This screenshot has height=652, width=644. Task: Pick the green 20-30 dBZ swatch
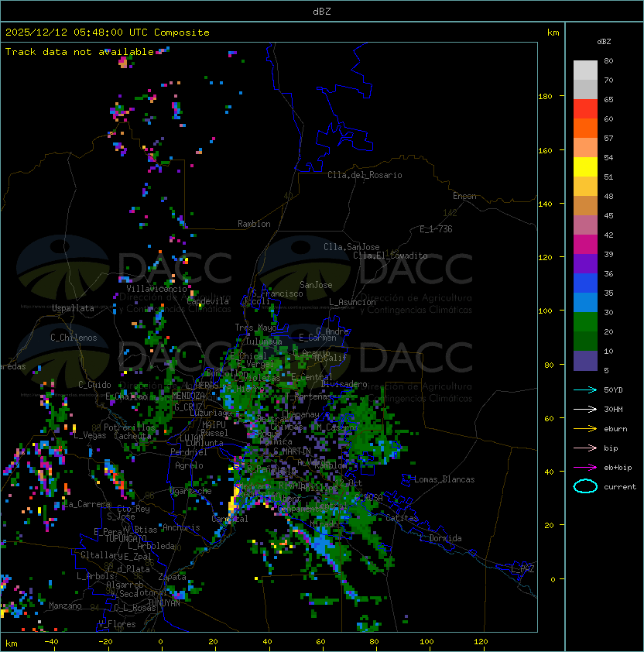[x=585, y=322]
